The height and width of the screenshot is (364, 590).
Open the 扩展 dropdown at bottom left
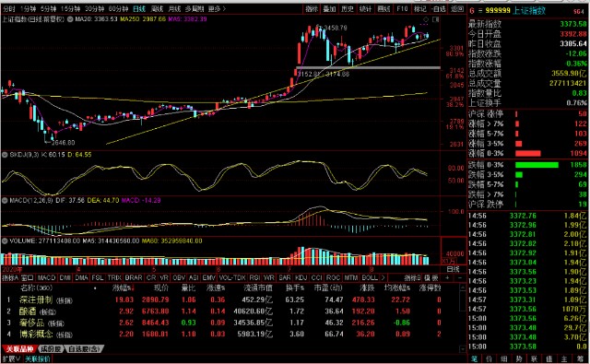tap(11, 359)
